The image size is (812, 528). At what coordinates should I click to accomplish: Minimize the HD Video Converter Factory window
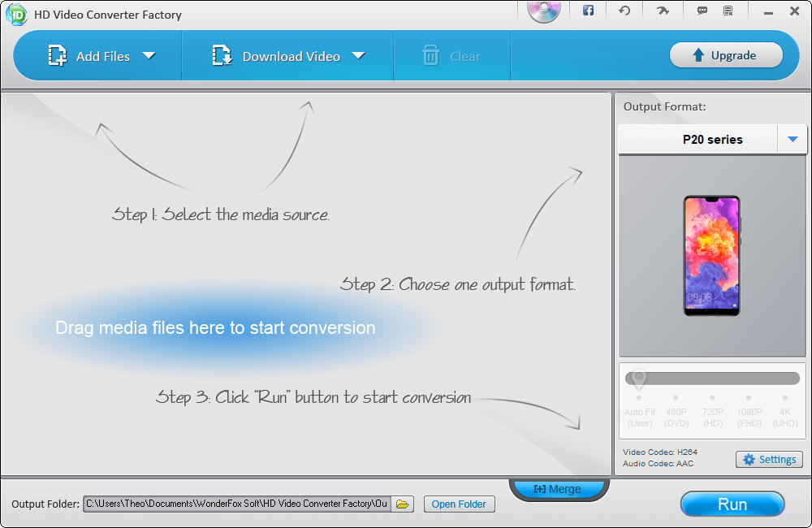pyautogui.click(x=768, y=12)
